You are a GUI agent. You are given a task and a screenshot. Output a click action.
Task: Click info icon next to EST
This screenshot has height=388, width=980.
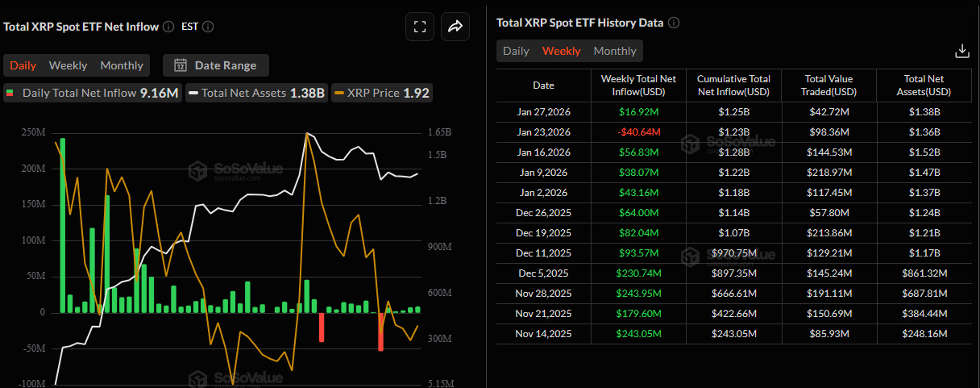coord(208,27)
